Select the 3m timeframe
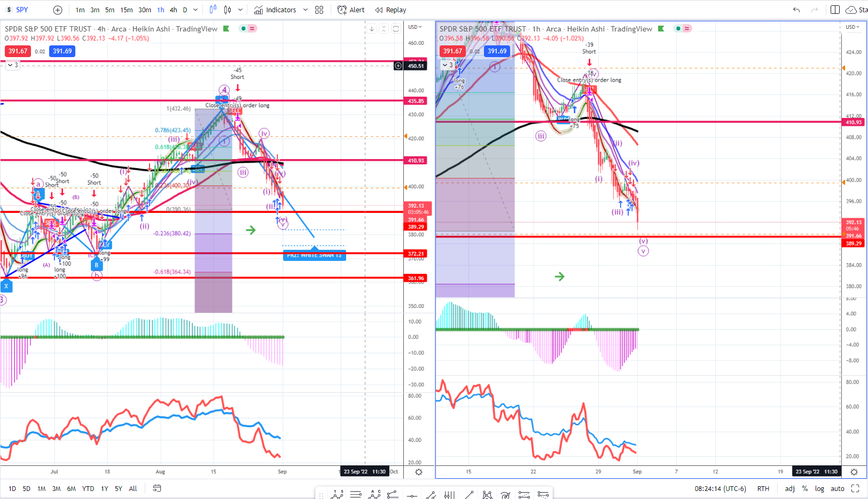 click(x=95, y=10)
